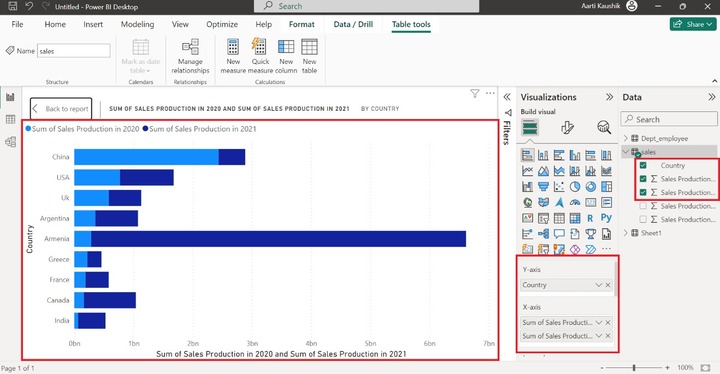Expand the Filters pane
The image size is (720, 374).
click(x=507, y=97)
